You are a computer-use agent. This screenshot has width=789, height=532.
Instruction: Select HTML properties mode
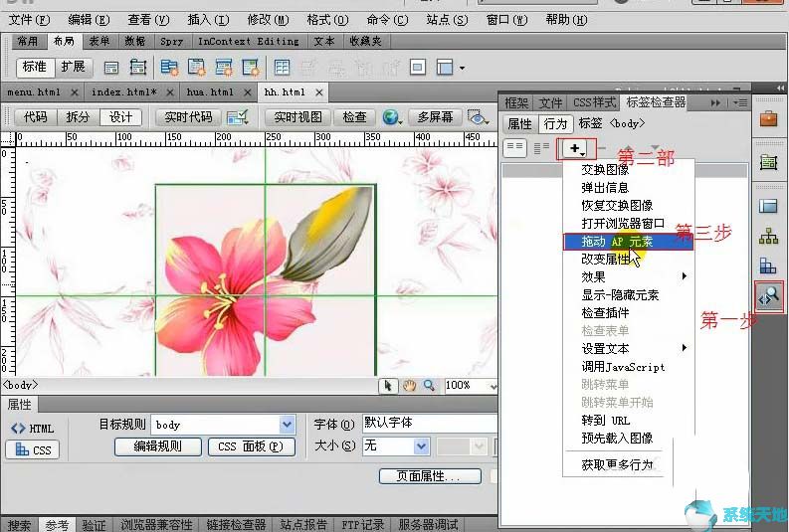tap(32, 429)
